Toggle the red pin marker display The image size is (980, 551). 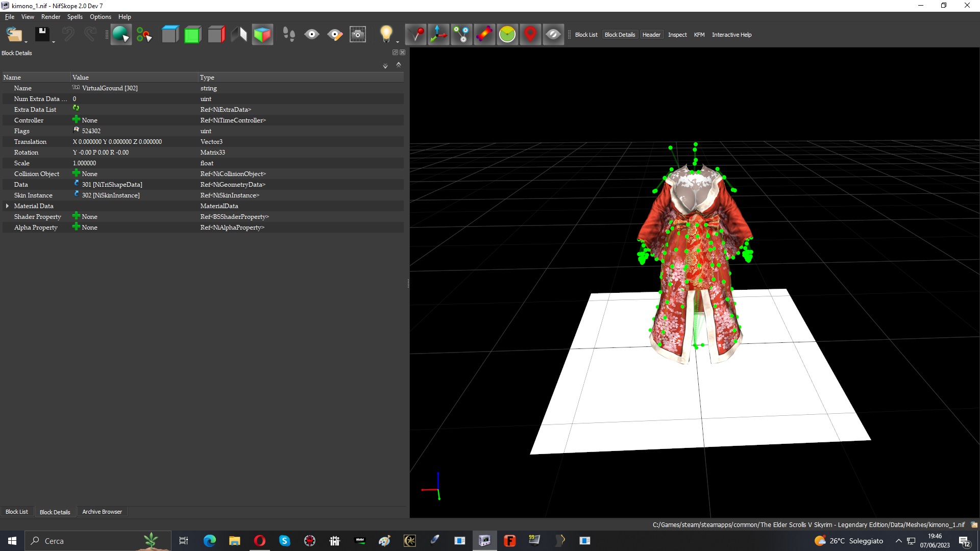(x=416, y=35)
